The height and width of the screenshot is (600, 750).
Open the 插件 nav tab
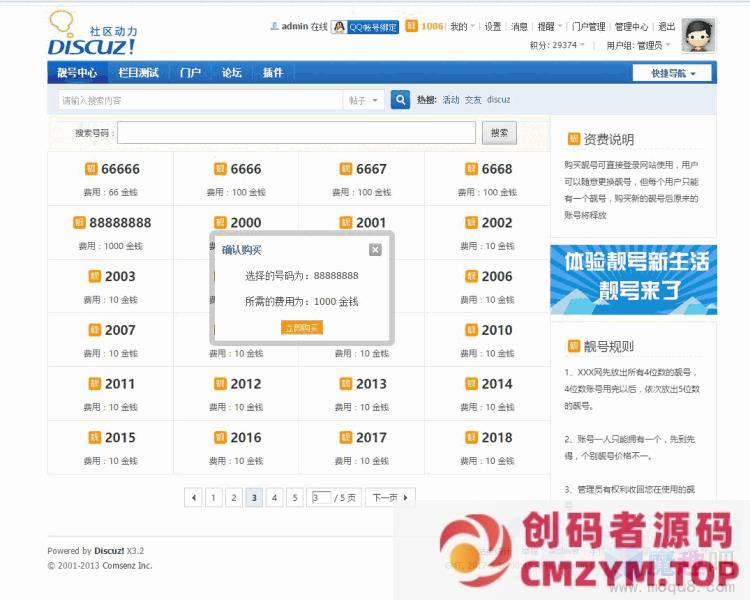[272, 73]
